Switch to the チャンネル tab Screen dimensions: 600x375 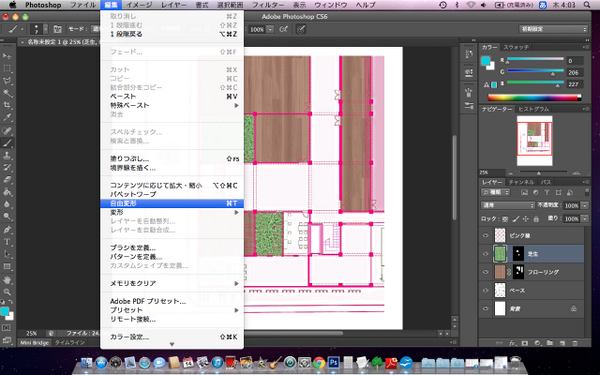pyautogui.click(x=521, y=182)
